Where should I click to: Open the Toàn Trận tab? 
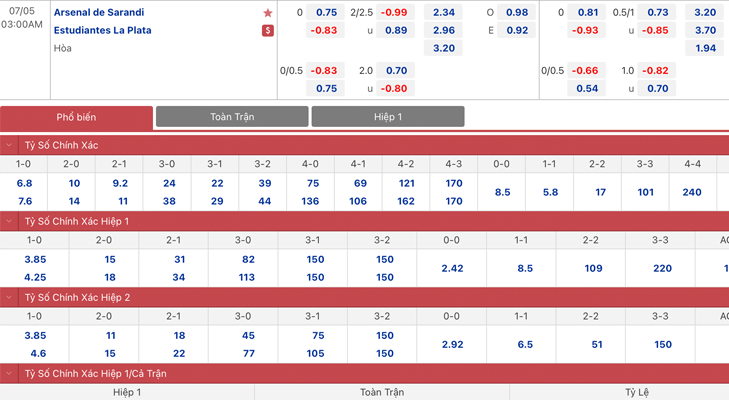232,117
